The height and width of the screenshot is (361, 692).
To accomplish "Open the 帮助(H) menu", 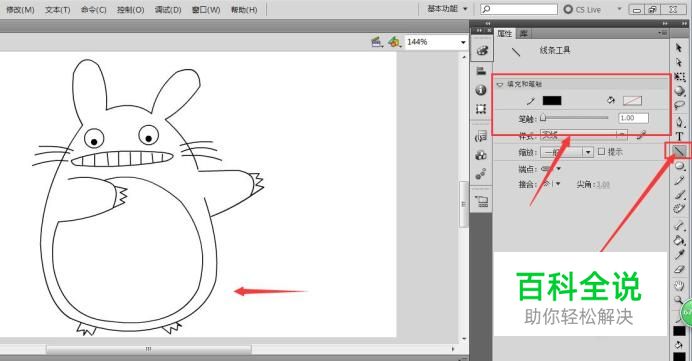I will 244,9.
